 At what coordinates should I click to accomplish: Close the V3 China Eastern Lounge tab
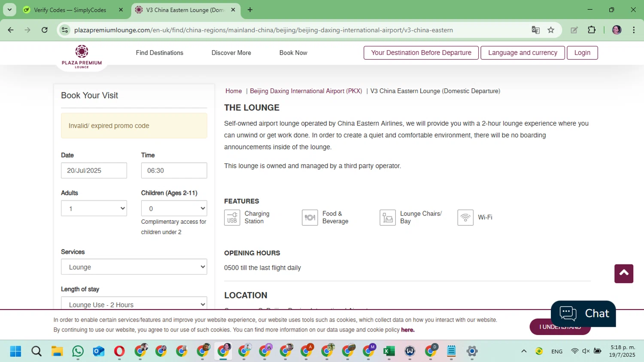click(x=233, y=10)
